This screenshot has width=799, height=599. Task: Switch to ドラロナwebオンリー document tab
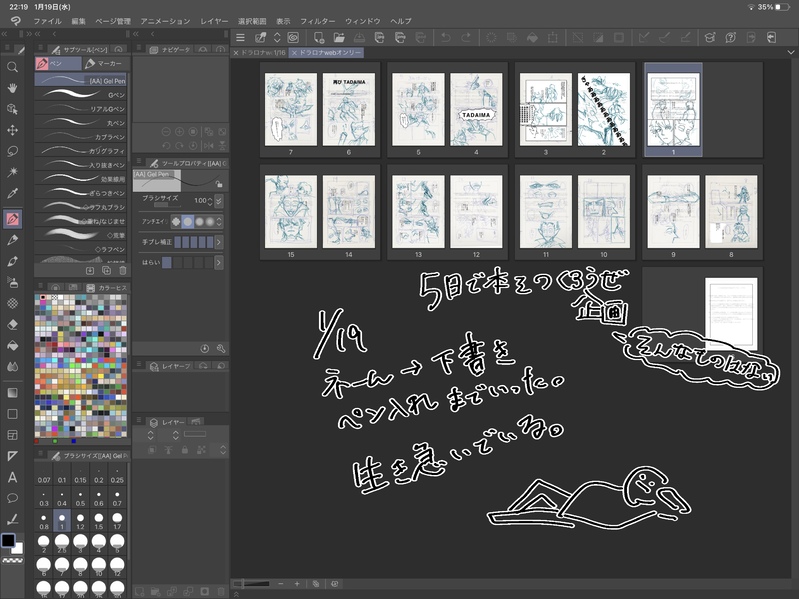click(326, 52)
